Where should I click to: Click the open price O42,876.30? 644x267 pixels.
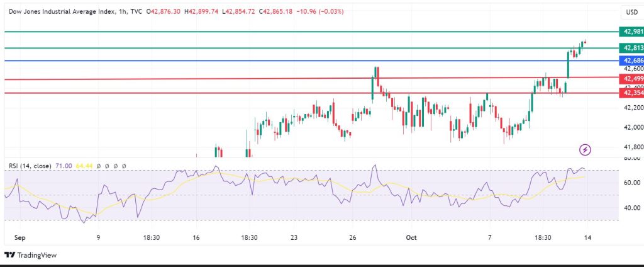pyautogui.click(x=164, y=12)
